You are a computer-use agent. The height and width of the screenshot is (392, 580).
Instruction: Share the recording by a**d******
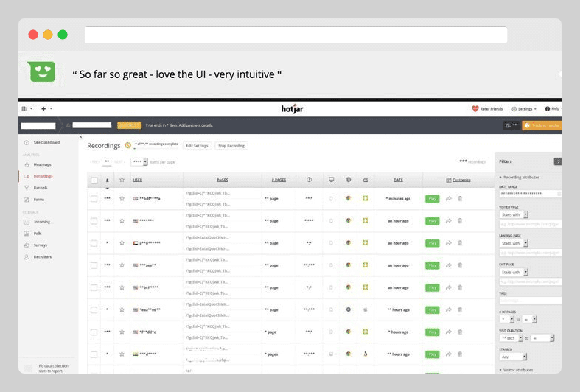449,243
